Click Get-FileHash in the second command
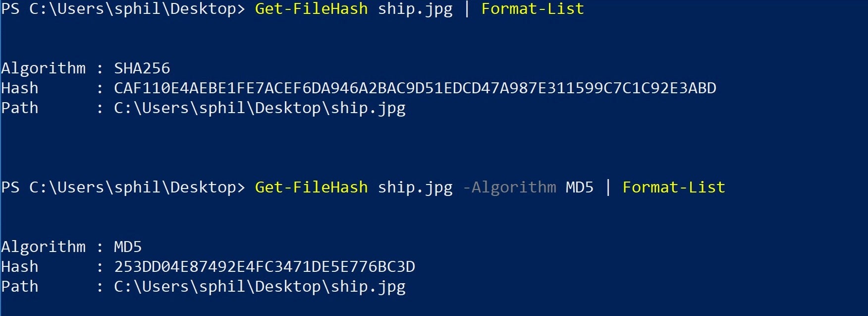The image size is (868, 316). click(x=311, y=187)
